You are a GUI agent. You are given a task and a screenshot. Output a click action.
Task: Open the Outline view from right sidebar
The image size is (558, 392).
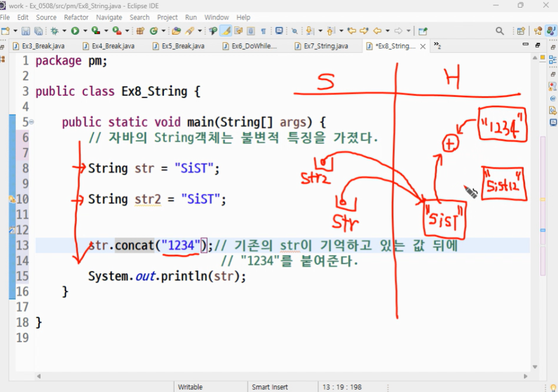[x=553, y=59]
